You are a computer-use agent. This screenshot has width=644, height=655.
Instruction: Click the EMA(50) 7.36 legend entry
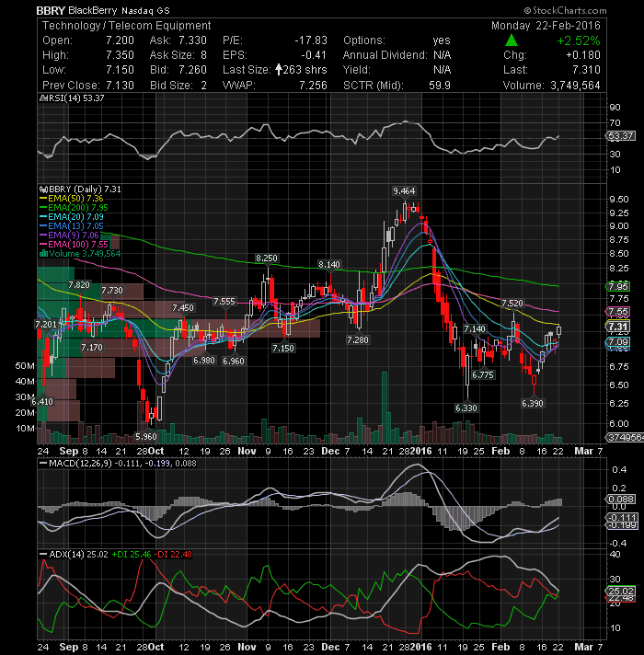[72, 199]
